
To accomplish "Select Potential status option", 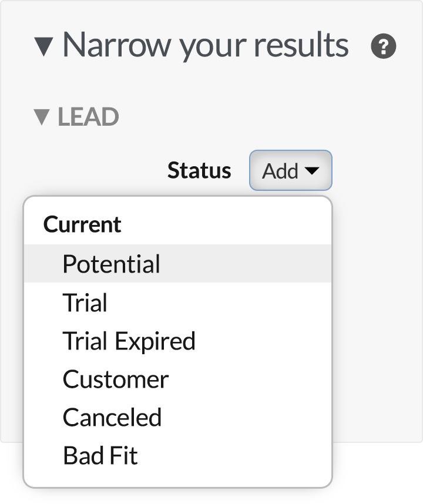I will click(x=178, y=264).
